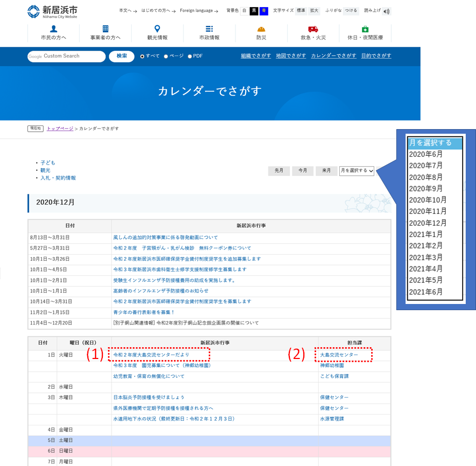This screenshot has width=476, height=466.
Task: Click 組織でさがす menu link
Action: (256, 56)
